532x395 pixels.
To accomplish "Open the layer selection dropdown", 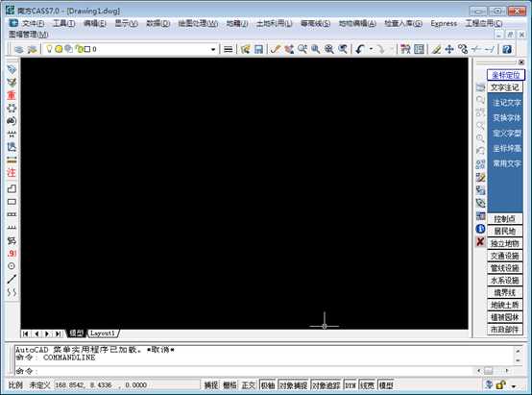I will coord(213,50).
